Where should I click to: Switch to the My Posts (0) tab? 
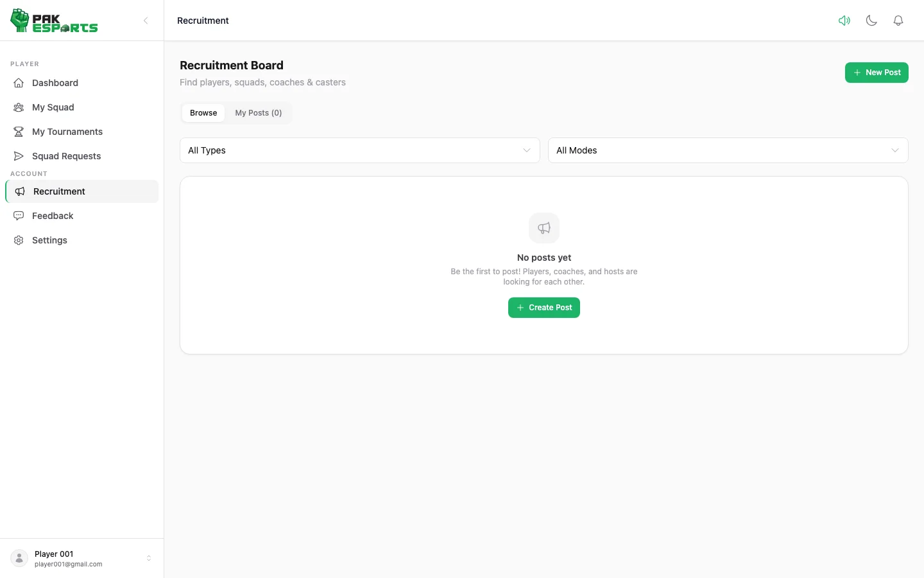pos(259,113)
